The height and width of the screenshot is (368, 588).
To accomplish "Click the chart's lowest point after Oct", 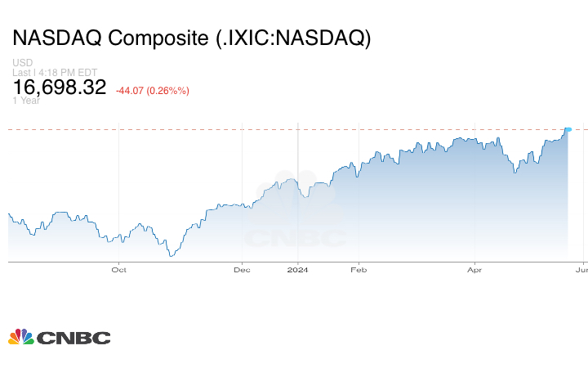I will (x=170, y=256).
